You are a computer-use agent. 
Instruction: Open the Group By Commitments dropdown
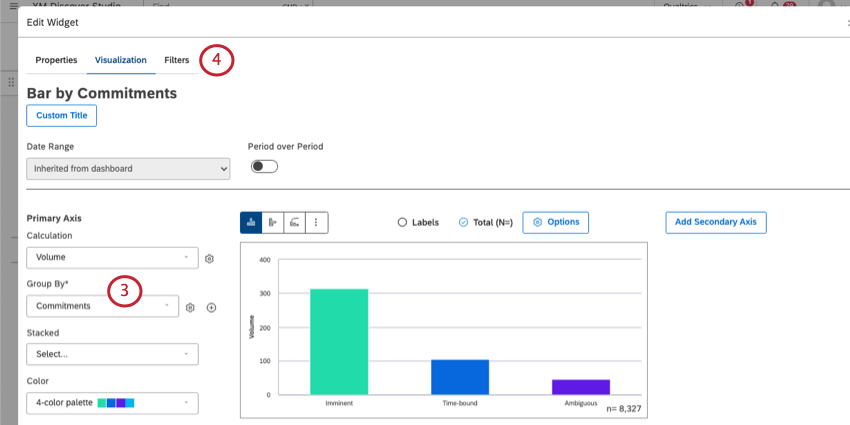[x=102, y=306]
